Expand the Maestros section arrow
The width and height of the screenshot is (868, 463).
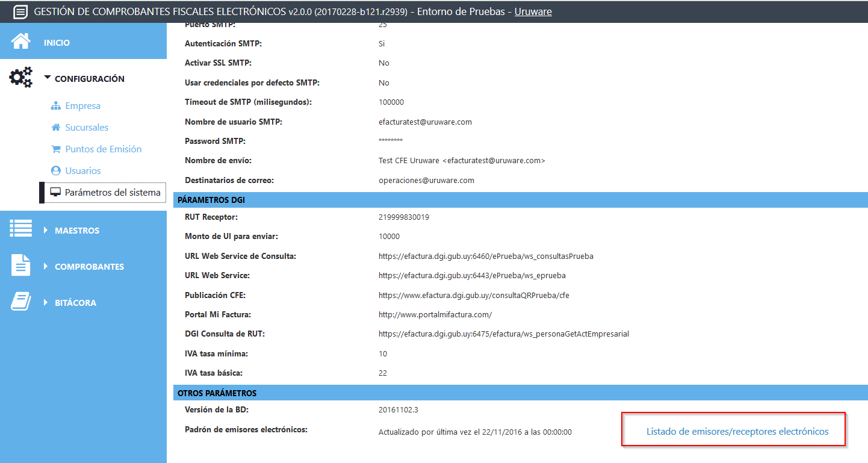(46, 230)
